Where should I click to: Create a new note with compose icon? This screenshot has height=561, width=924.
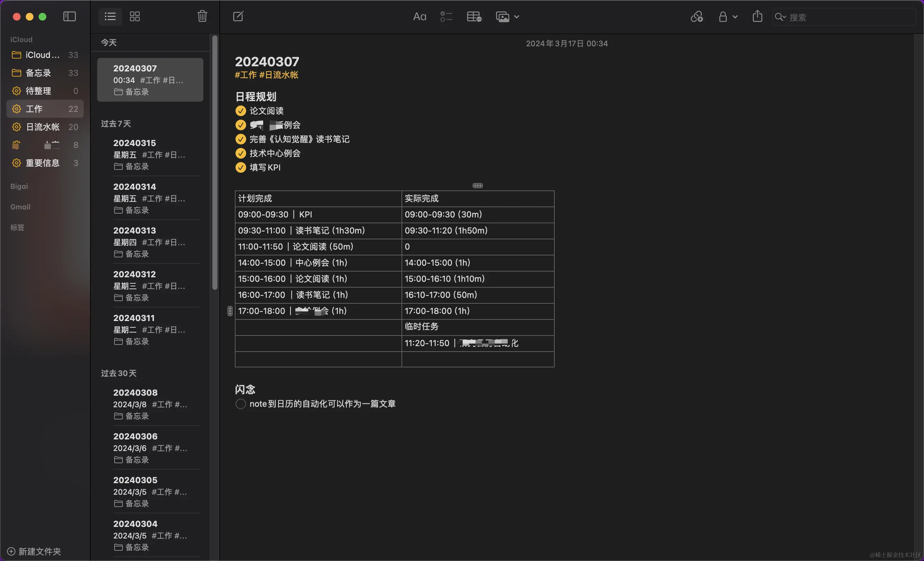click(x=238, y=16)
